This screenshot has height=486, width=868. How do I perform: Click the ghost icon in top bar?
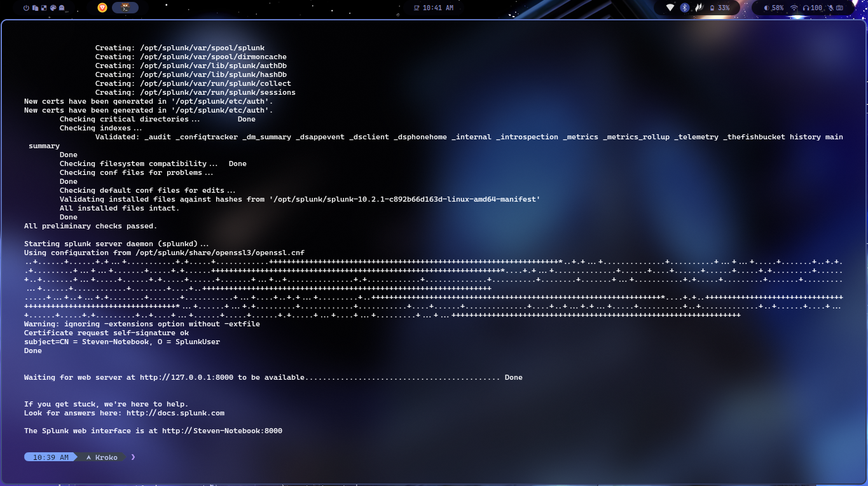[x=62, y=8]
